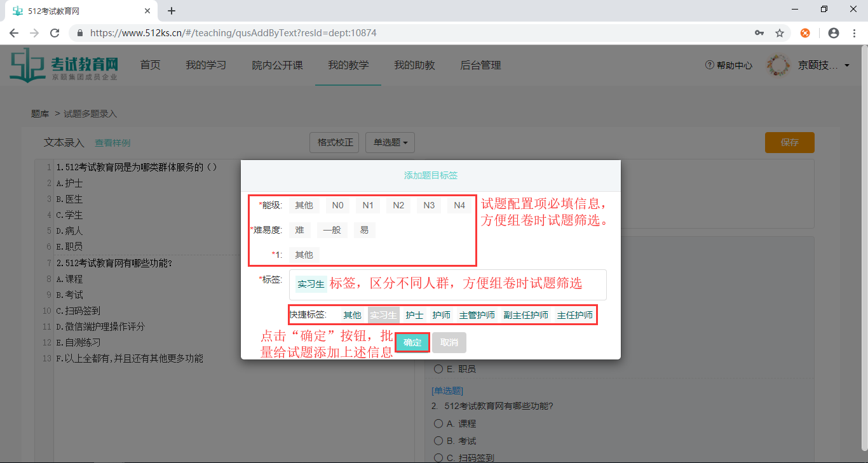The height and width of the screenshot is (463, 868).
Task: Select the N2 level option
Action: pyautogui.click(x=398, y=205)
